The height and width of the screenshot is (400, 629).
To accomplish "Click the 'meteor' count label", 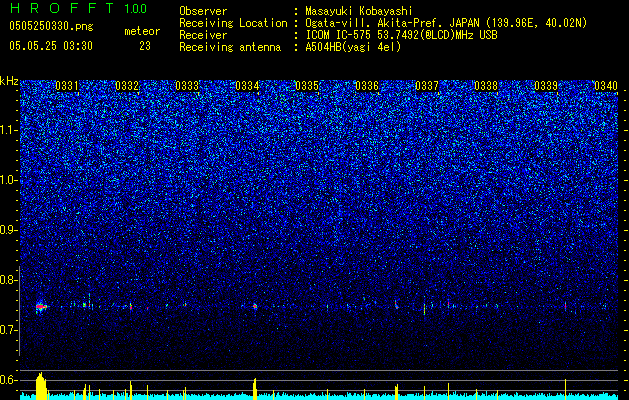I will [x=142, y=31].
